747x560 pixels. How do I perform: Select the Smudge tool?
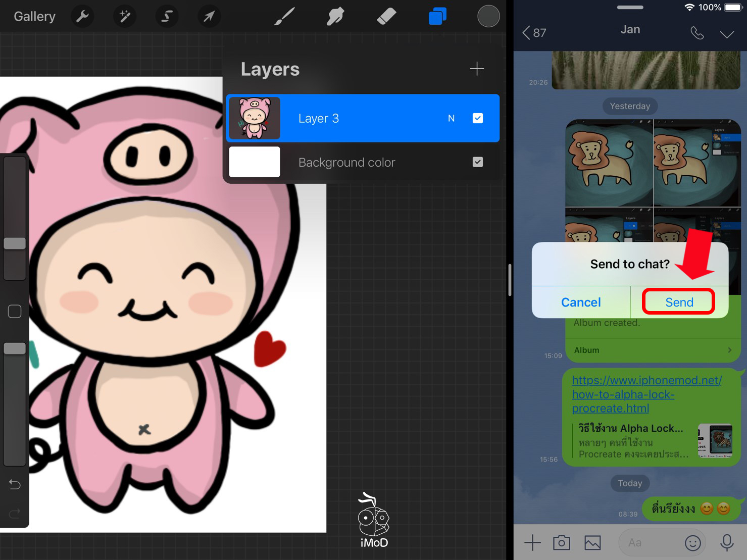pyautogui.click(x=335, y=17)
